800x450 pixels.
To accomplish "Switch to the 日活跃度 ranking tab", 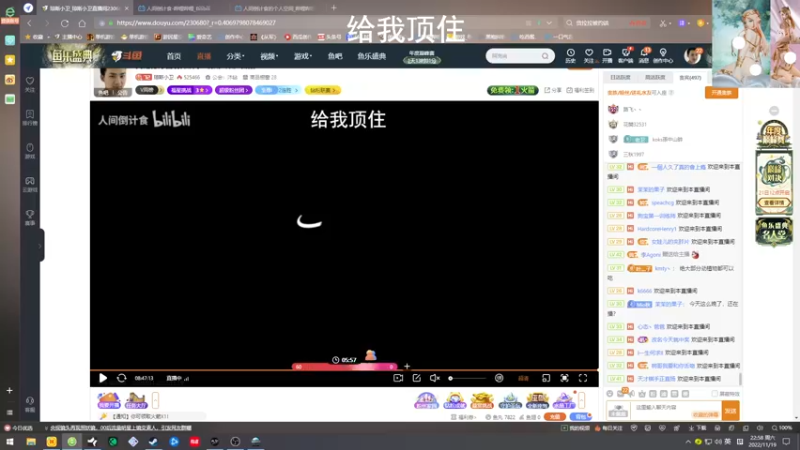I will tap(620, 78).
